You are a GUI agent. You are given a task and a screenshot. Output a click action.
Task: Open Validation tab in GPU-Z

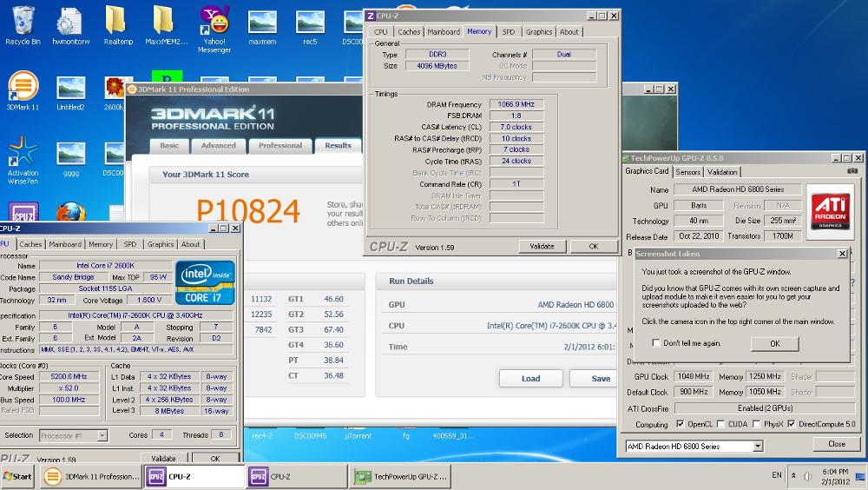pyautogui.click(x=722, y=172)
